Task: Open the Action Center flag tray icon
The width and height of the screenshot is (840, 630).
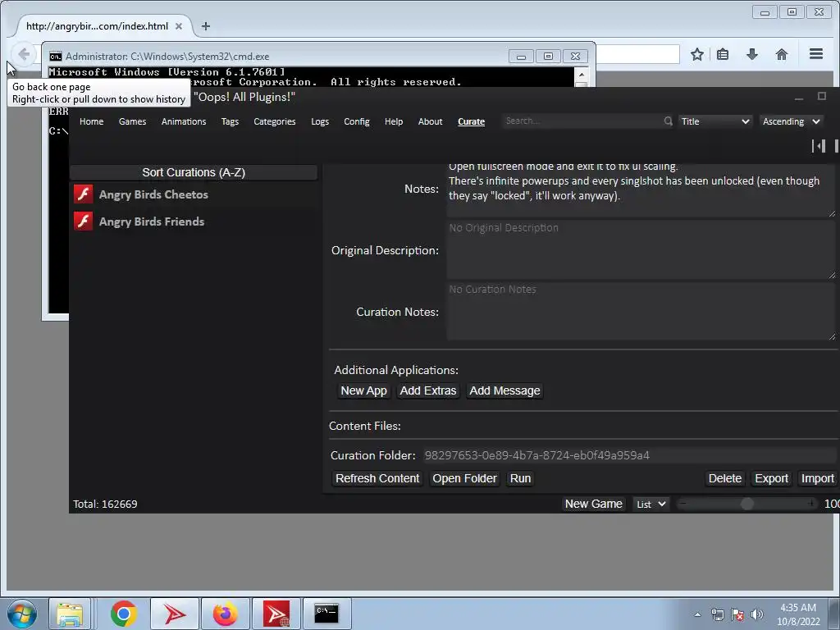Action: pyautogui.click(x=737, y=614)
